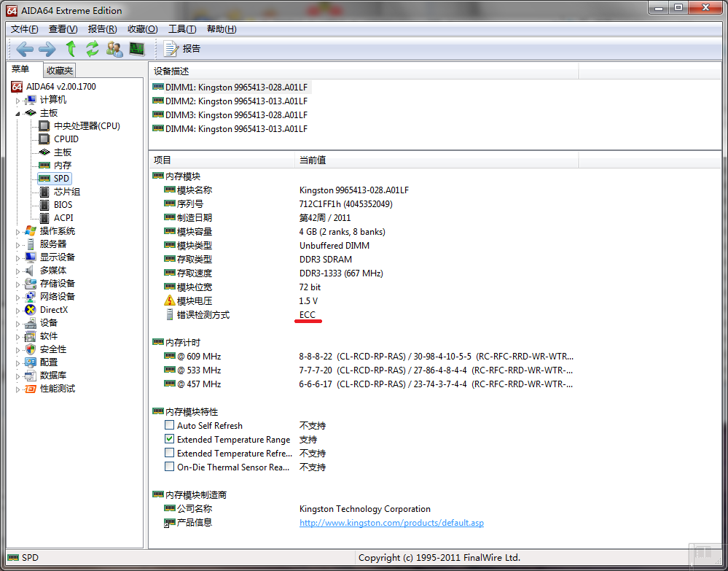Toggle the Auto Self Refresh checkbox
728x571 pixels.
[170, 425]
